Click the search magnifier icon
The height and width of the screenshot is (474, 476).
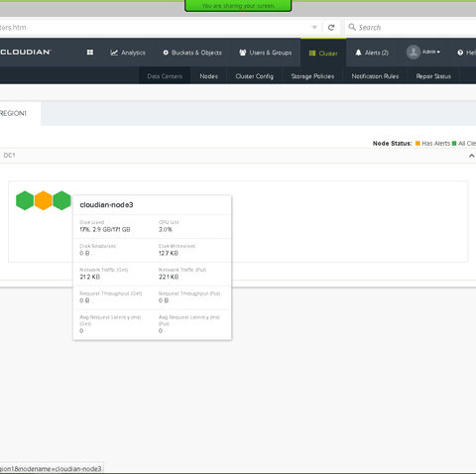point(352,27)
